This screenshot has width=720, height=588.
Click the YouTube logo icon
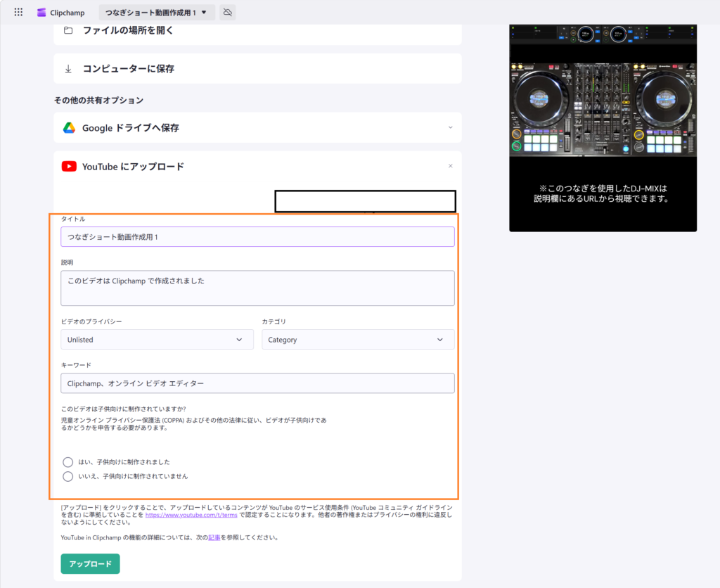[69, 167]
